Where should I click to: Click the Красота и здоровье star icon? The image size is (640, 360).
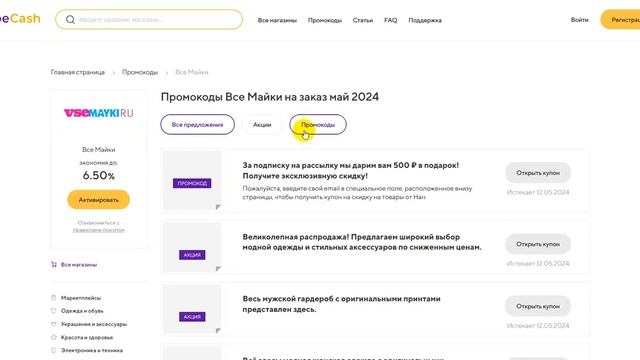(53, 337)
